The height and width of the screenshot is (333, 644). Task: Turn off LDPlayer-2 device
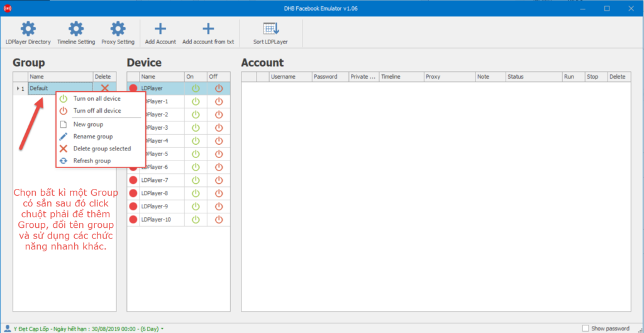(219, 115)
